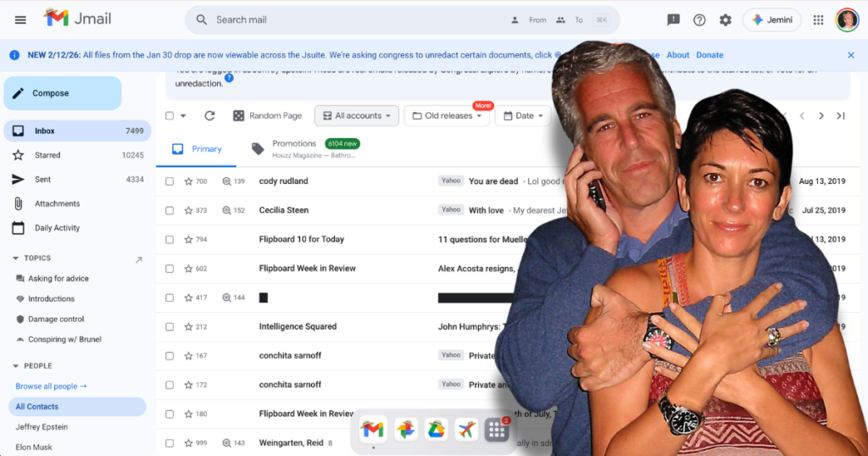The image size is (868, 456).
Task: Check the cody rudland email checkbox
Action: click(x=170, y=181)
